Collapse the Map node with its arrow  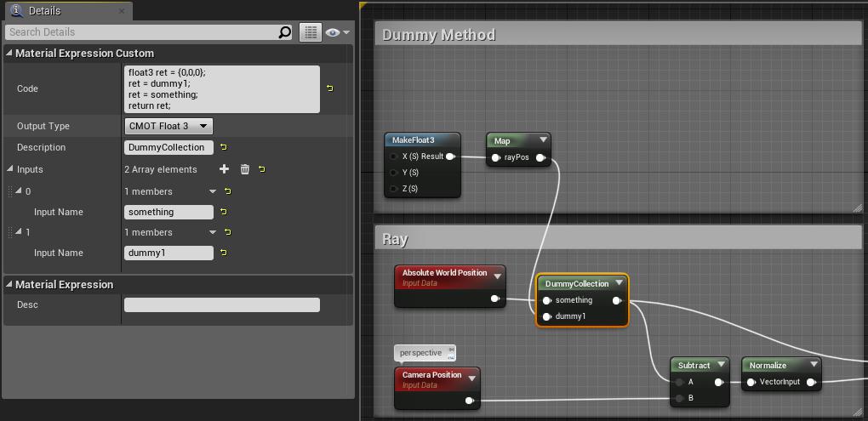[x=543, y=140]
